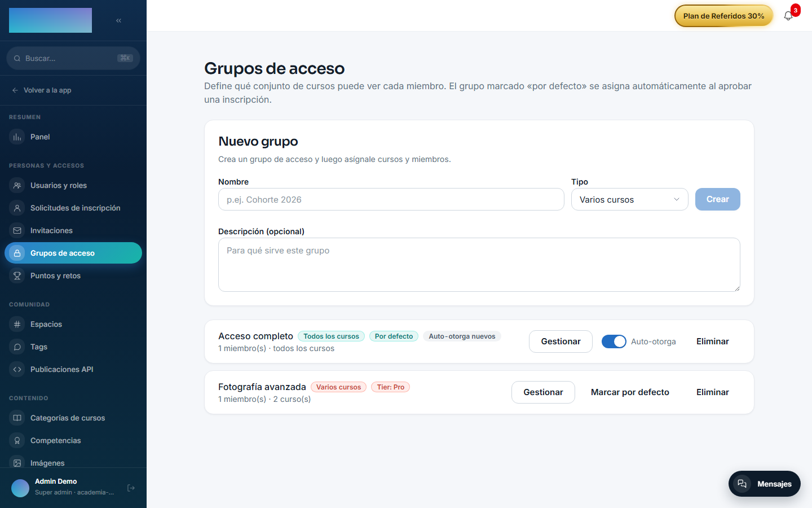The image size is (812, 508).
Task: Click the Varios cursos red badge
Action: click(x=338, y=387)
